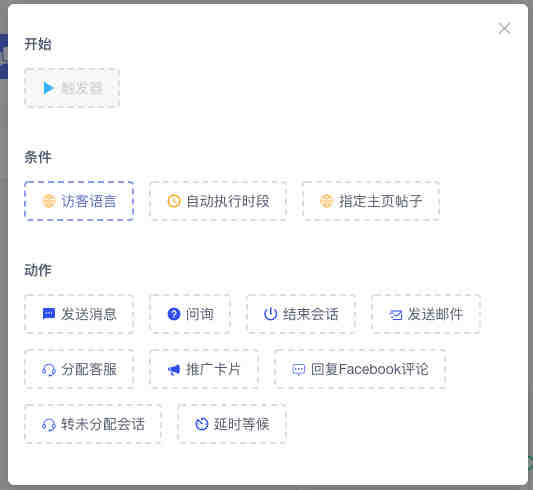Click the timer icon for 延时等候
The width and height of the screenshot is (533, 490).
(202, 424)
